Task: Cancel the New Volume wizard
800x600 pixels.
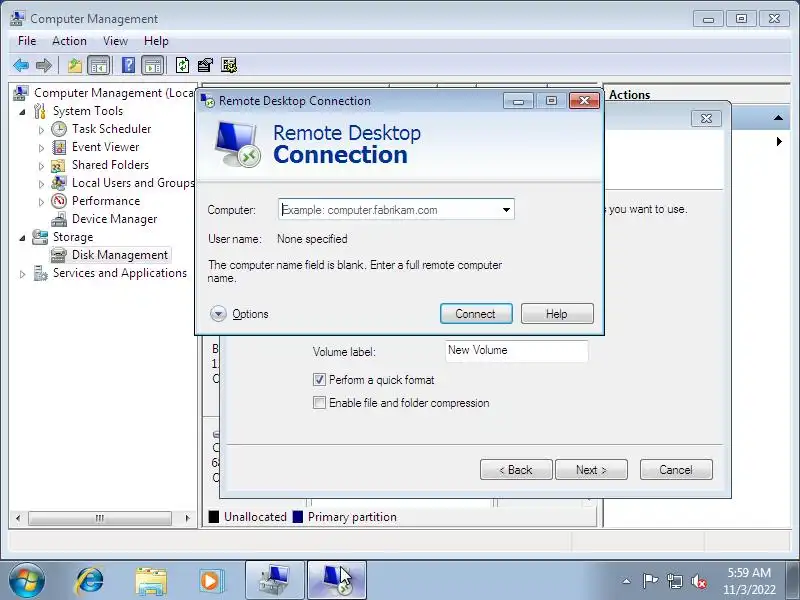Action: pos(676,469)
